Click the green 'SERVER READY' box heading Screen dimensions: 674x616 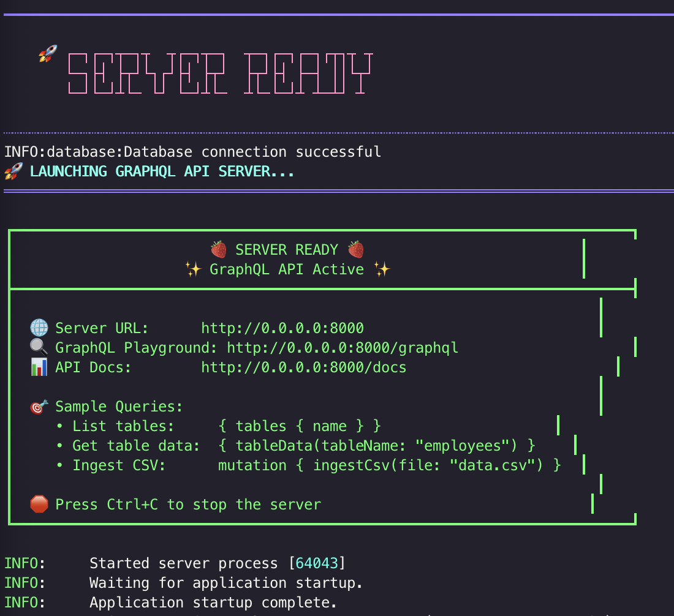point(287,250)
